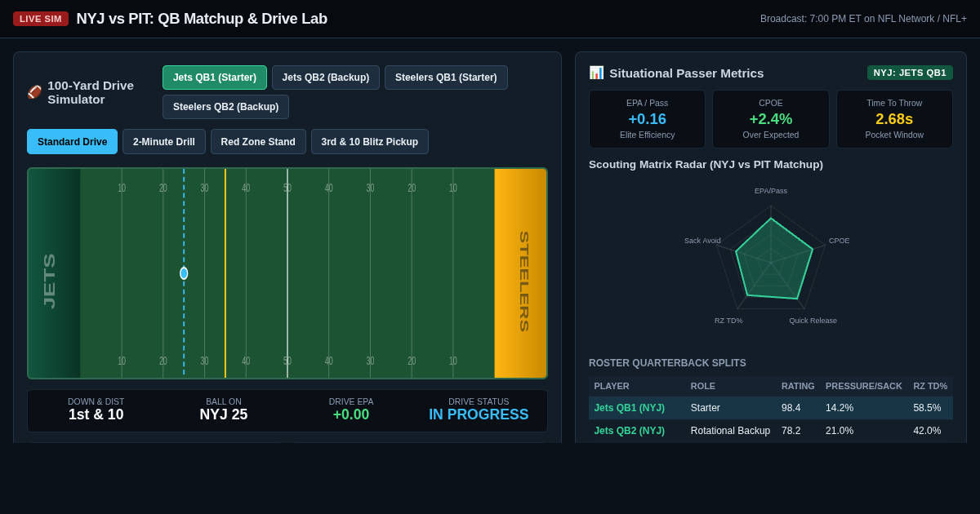Click the EPA/Pass radar axis label
The height and width of the screenshot is (514, 980).
[771, 191]
